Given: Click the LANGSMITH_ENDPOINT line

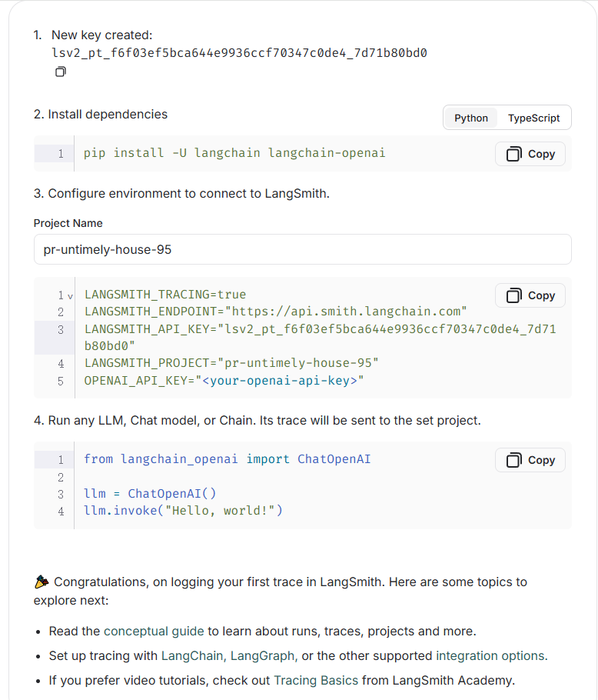Looking at the screenshot, I should click(x=276, y=312).
